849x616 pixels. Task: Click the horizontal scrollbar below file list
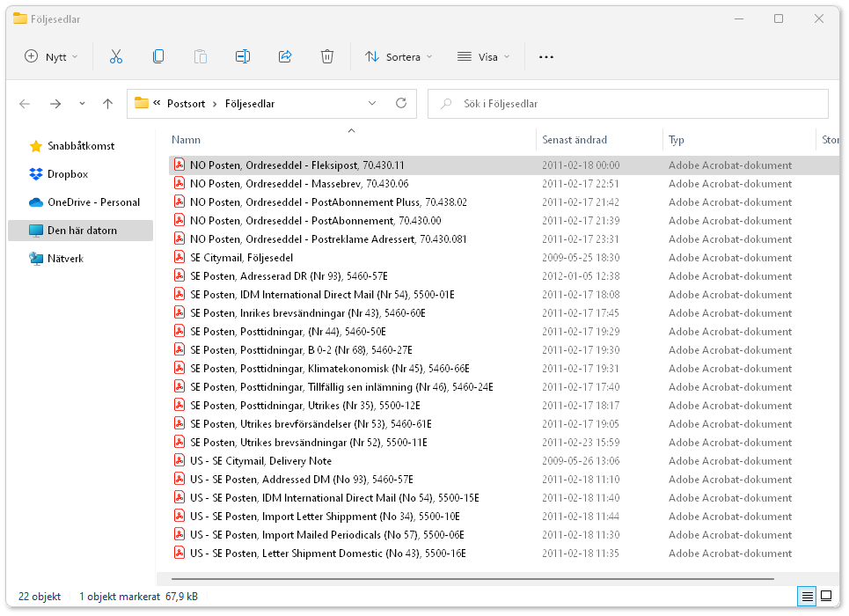pos(472,579)
